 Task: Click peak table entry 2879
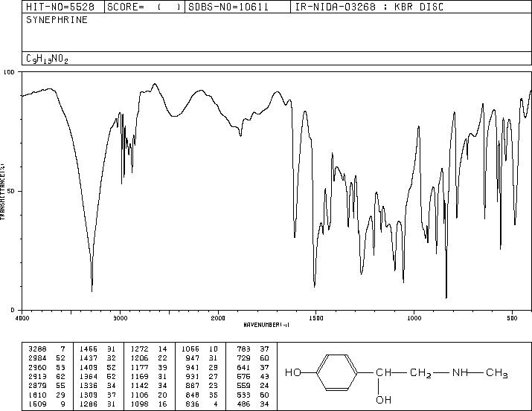pyautogui.click(x=37, y=386)
